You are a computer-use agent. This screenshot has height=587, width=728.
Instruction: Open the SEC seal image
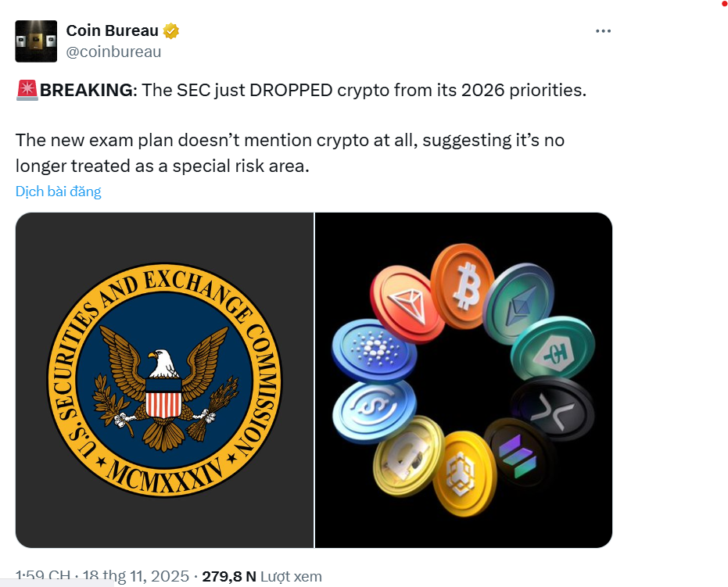[x=165, y=381]
